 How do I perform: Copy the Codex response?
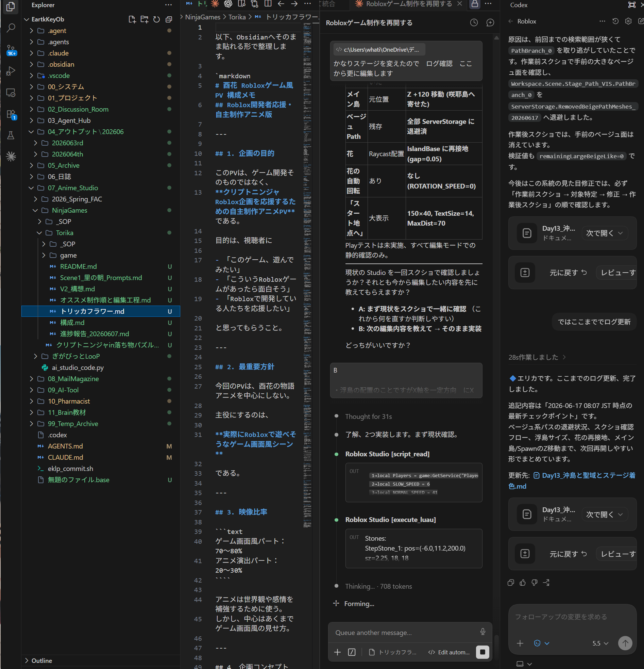point(511,582)
